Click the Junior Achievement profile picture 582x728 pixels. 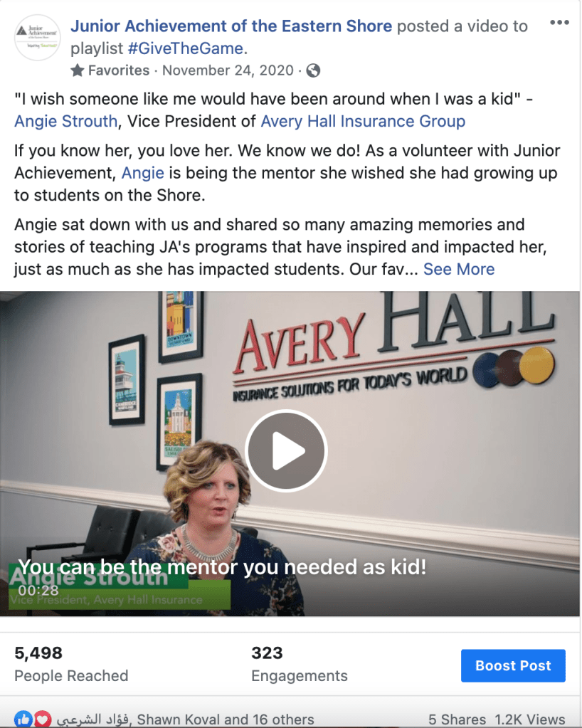[37, 38]
